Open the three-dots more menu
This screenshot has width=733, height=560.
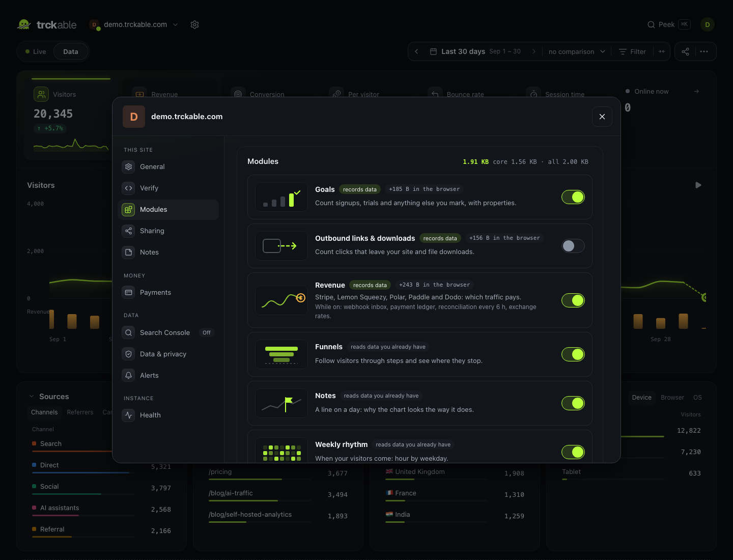704,51
